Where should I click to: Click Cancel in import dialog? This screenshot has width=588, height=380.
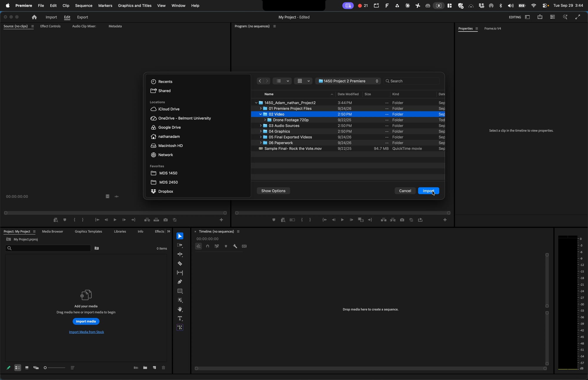[405, 191]
